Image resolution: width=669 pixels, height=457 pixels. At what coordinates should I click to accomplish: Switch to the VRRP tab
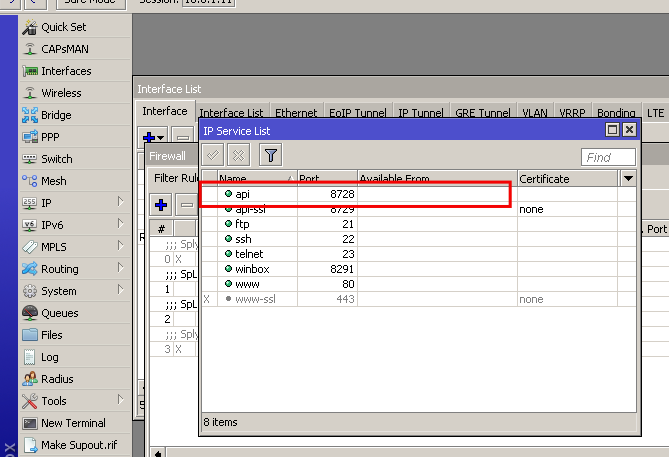572,113
